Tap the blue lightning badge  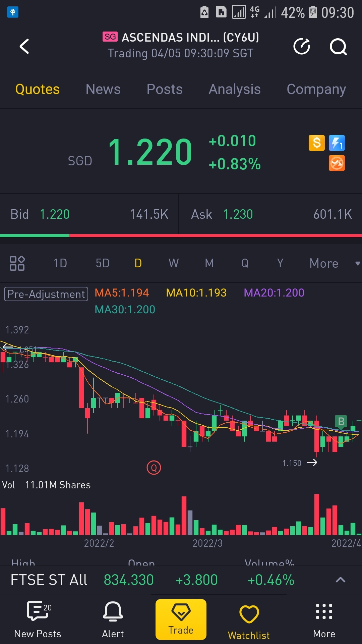337,143
